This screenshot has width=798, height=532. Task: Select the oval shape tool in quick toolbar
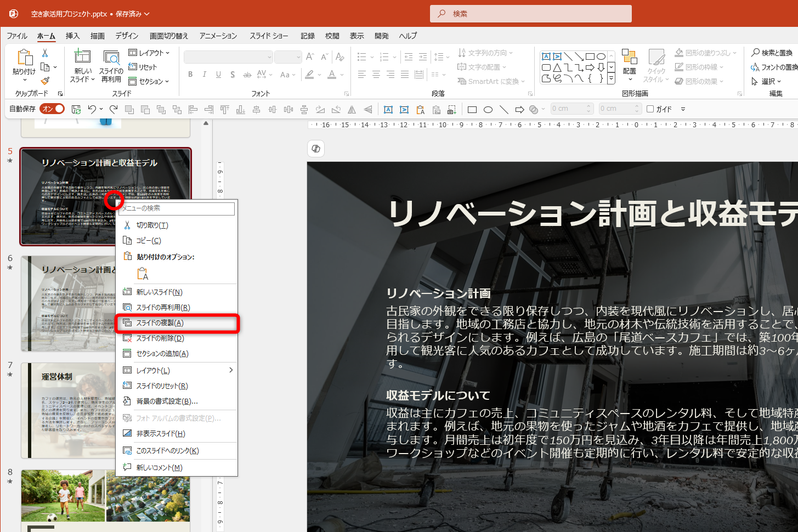click(x=488, y=110)
